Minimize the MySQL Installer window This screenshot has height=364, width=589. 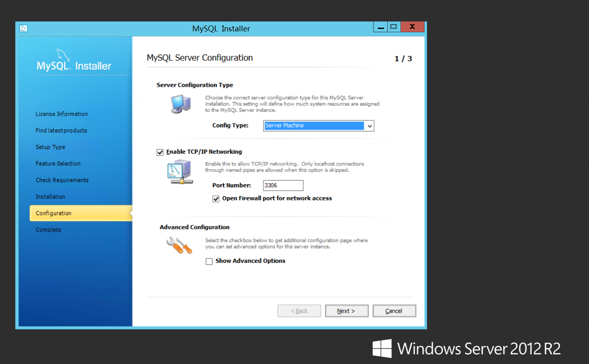tap(381, 27)
